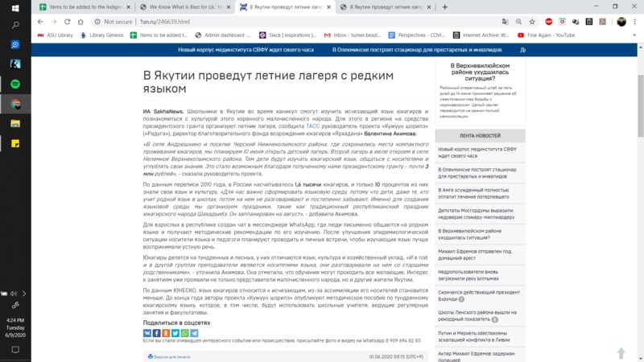Open the Windows search icon
This screenshot has width=644, height=362.
click(x=15, y=26)
